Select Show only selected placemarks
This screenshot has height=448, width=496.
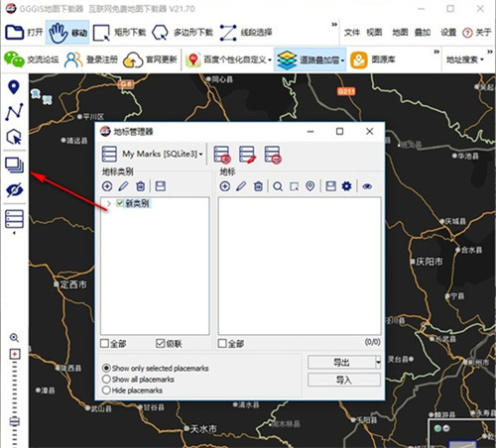106,368
